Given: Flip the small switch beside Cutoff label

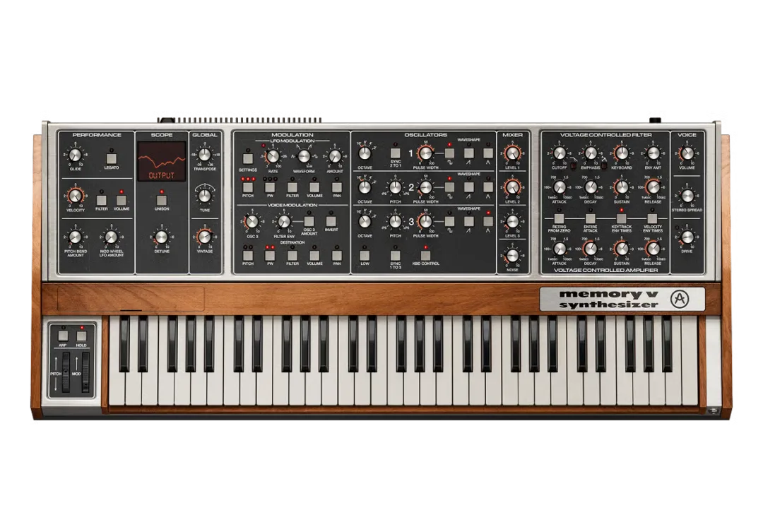Looking at the screenshot, I should point(574,167).
